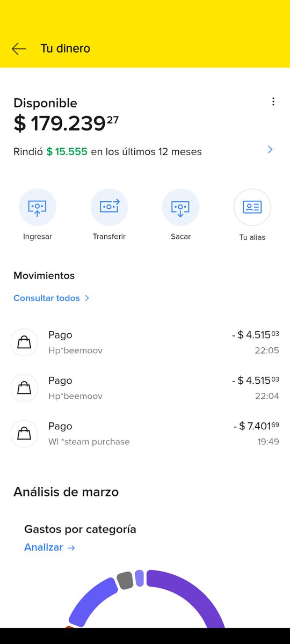Open the three-dot options menu
290x644 pixels.
click(x=273, y=101)
